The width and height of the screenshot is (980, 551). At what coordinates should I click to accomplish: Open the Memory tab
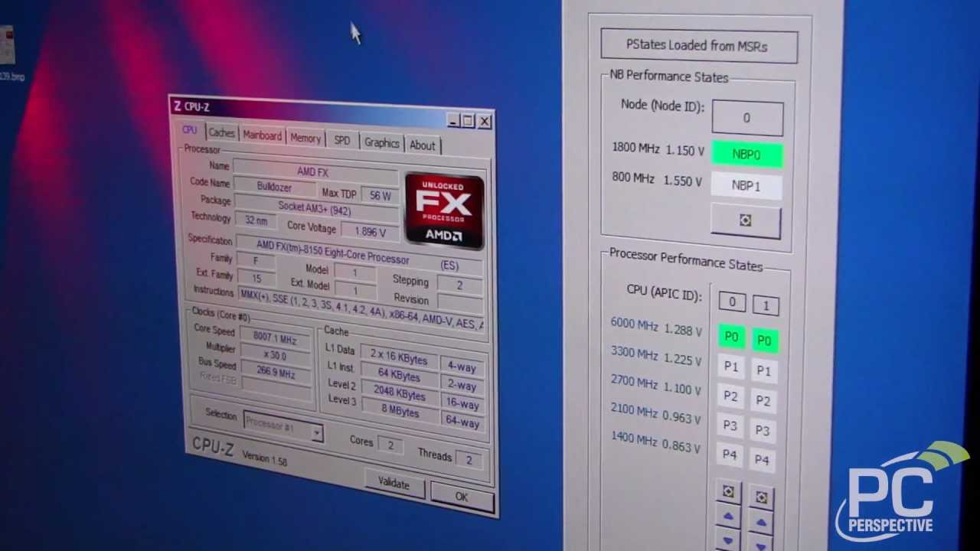[x=305, y=138]
